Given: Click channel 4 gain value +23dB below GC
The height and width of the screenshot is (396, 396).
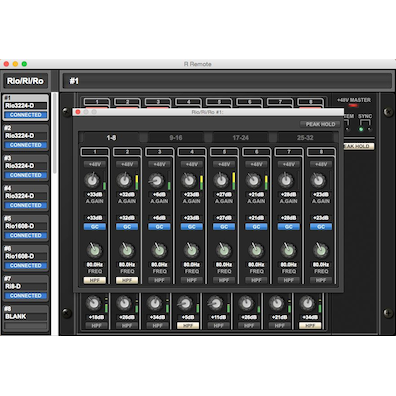Looking at the screenshot, I should click(192, 218).
